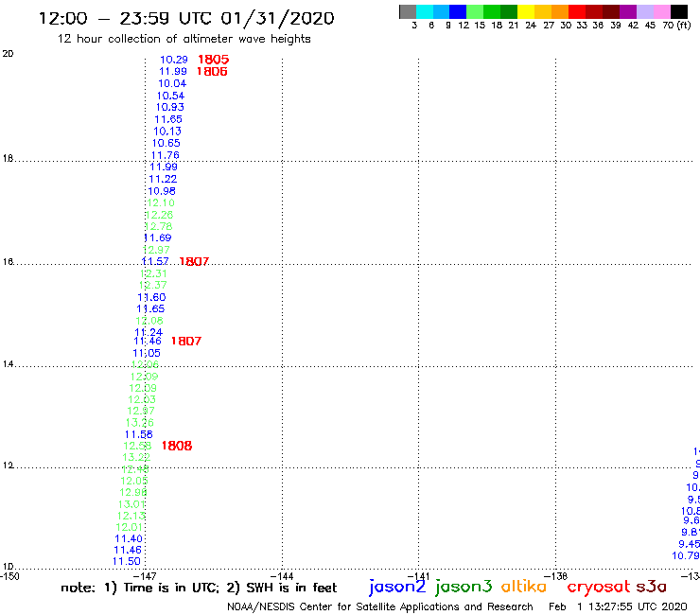700x615 pixels.
Task: Click the black swatch at legend end
Action: pyautogui.click(x=678, y=11)
